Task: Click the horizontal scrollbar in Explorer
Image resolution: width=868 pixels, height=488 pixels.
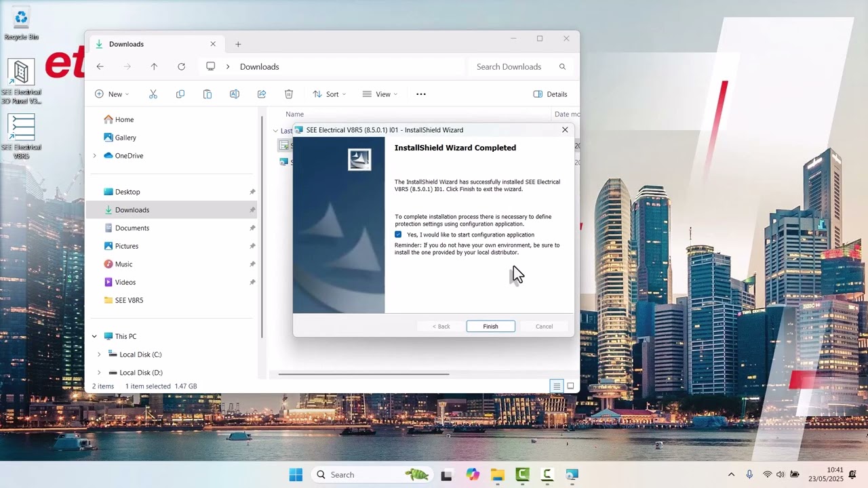Action: point(363,373)
